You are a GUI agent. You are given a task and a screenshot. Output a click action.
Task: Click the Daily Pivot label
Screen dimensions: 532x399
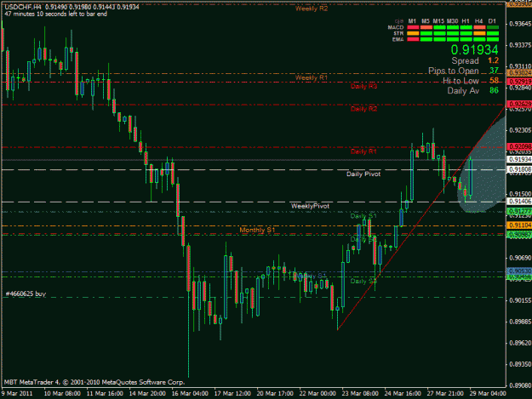coord(363,174)
